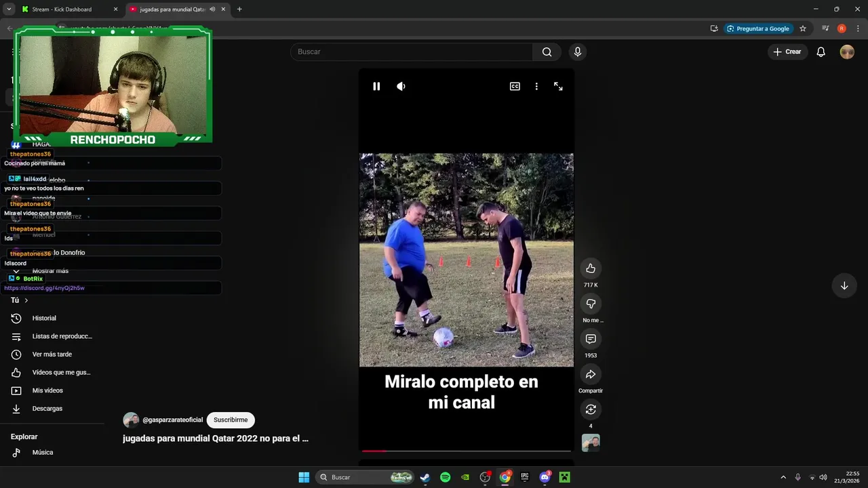Bookmark this page with the star
This screenshot has height=488, width=868.
pos(803,28)
